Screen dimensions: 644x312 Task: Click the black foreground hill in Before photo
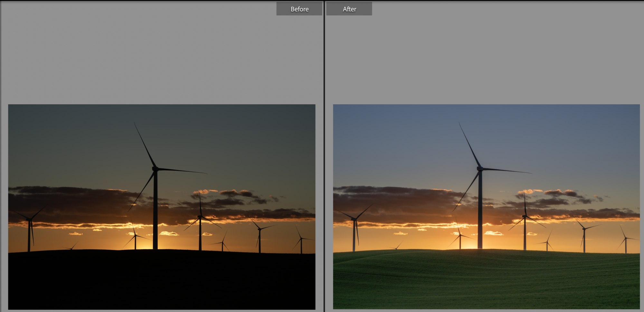click(x=161, y=280)
